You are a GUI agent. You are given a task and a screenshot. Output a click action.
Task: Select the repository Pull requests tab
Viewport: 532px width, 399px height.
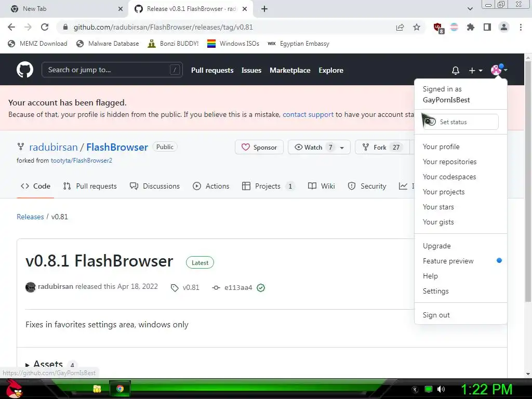[90, 186]
